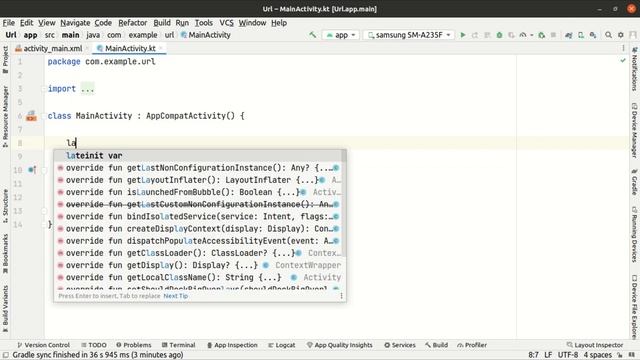Open IDE settings gear icon
Screen dimensions: 640x360
pos(620,35)
